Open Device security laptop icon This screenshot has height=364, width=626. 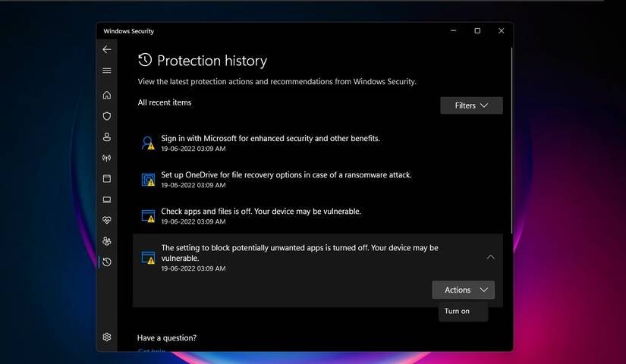[107, 199]
